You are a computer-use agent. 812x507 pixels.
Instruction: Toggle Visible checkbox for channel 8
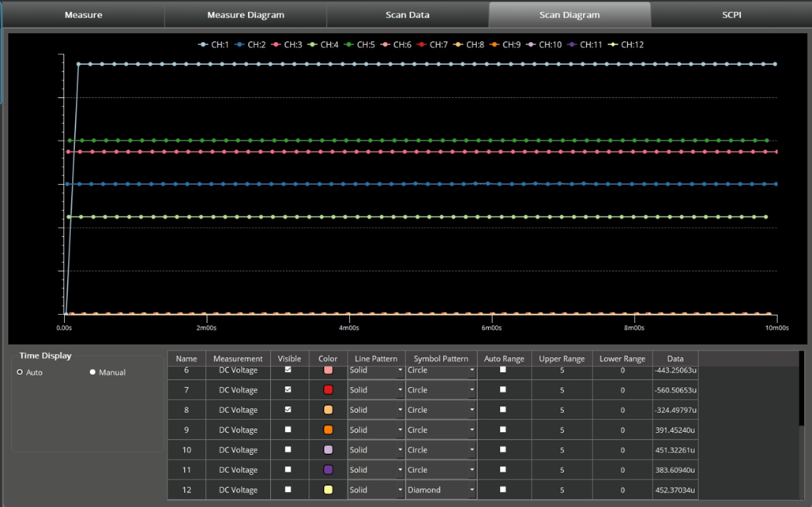pos(288,409)
